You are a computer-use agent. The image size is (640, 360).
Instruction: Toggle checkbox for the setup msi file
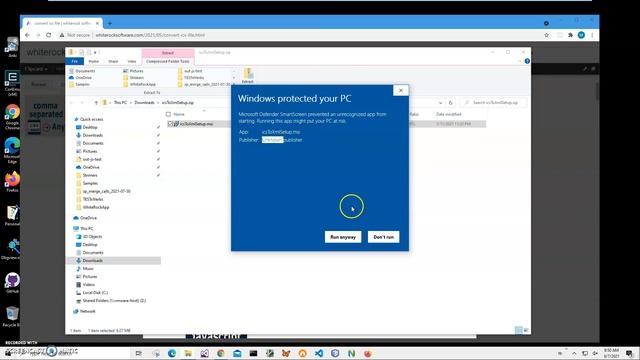[x=170, y=124]
